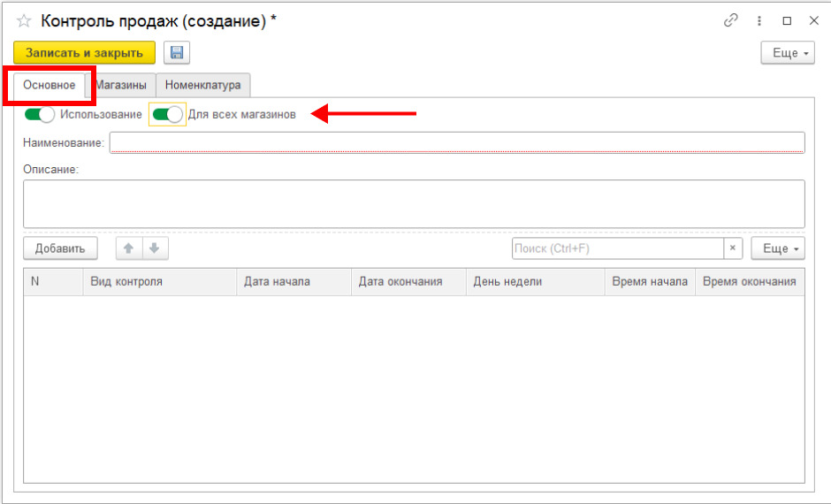Click the Дата окончания column header
The width and height of the screenshot is (831, 504).
click(x=408, y=281)
